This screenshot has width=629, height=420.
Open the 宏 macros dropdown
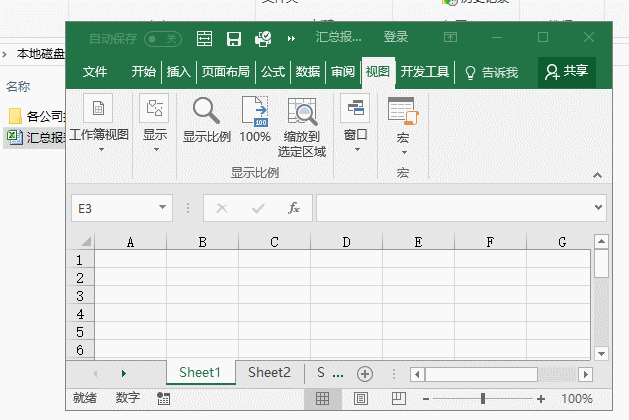tap(403, 126)
